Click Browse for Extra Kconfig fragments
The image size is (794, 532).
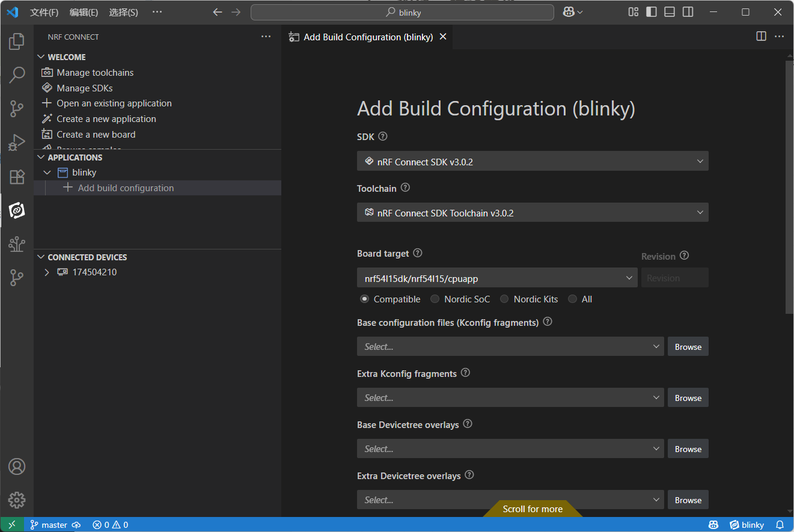[x=688, y=398]
